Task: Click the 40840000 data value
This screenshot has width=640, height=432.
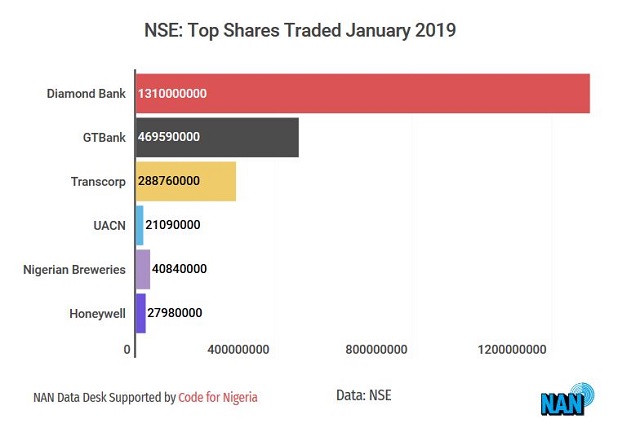Action: pyautogui.click(x=179, y=269)
